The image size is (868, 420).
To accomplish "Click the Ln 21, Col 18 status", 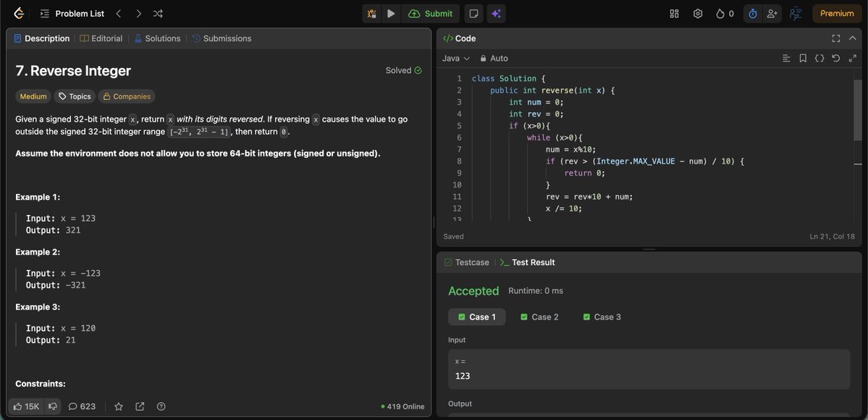I will pos(832,237).
